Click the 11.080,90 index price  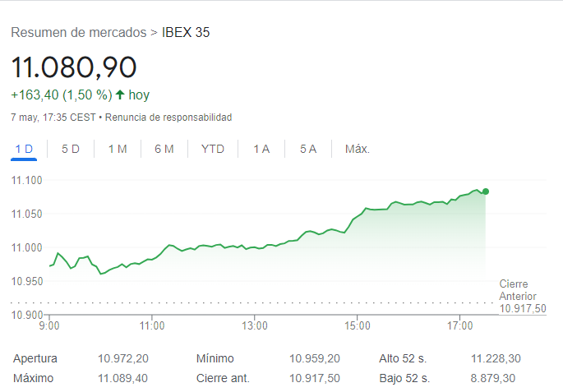pyautogui.click(x=74, y=67)
